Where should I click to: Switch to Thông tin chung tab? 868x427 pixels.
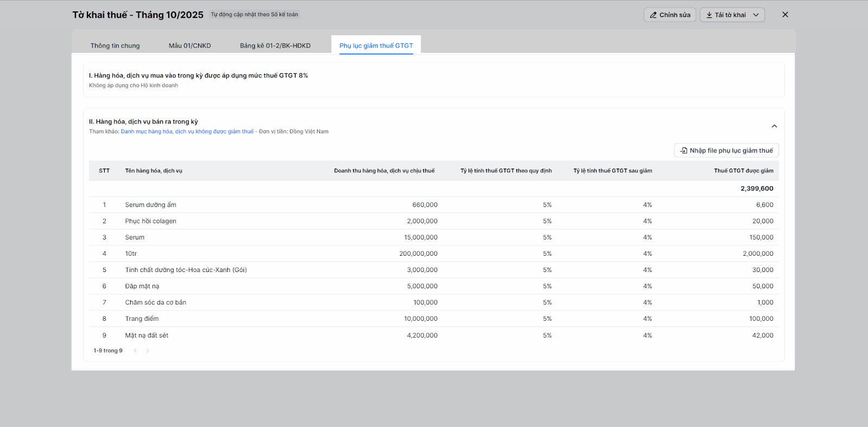(115, 46)
